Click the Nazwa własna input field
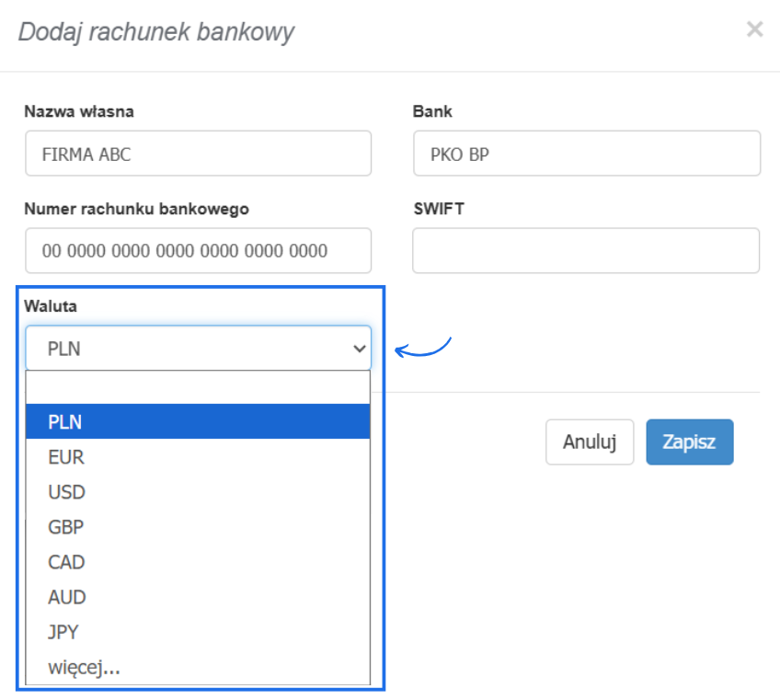Screen dimensions: 780x700 [198, 154]
